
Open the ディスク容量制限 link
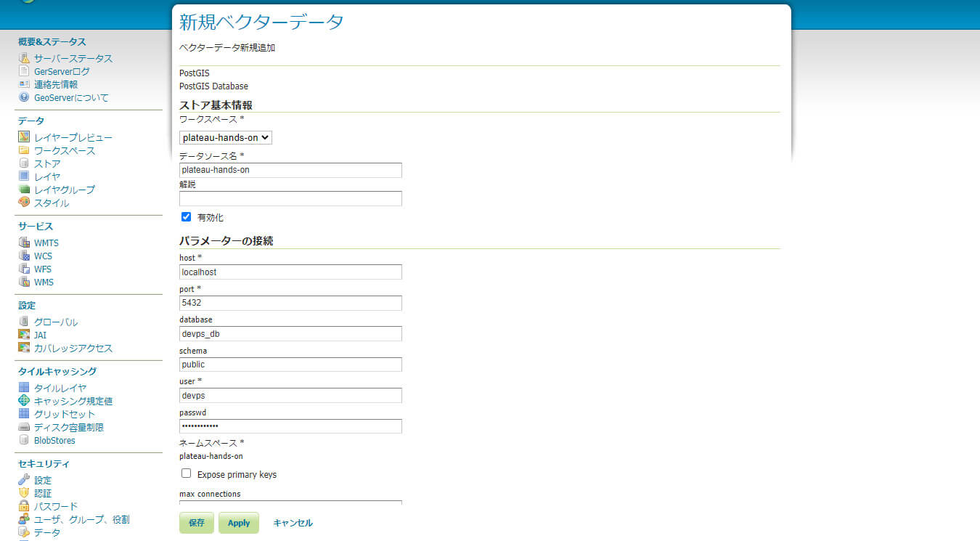(69, 427)
